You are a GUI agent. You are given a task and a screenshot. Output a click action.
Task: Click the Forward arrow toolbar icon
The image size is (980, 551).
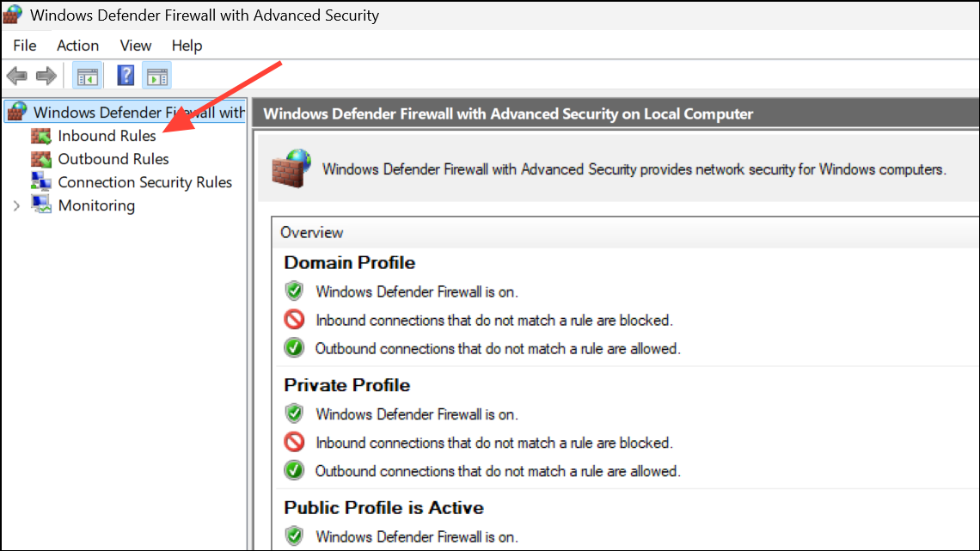click(46, 77)
